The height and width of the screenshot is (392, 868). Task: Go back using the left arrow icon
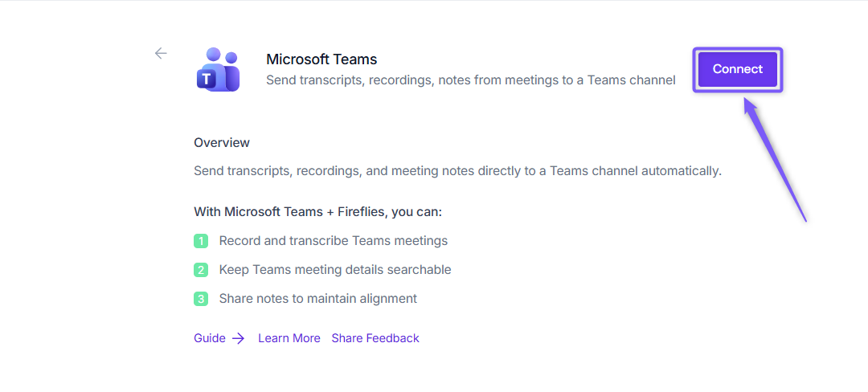tap(161, 53)
